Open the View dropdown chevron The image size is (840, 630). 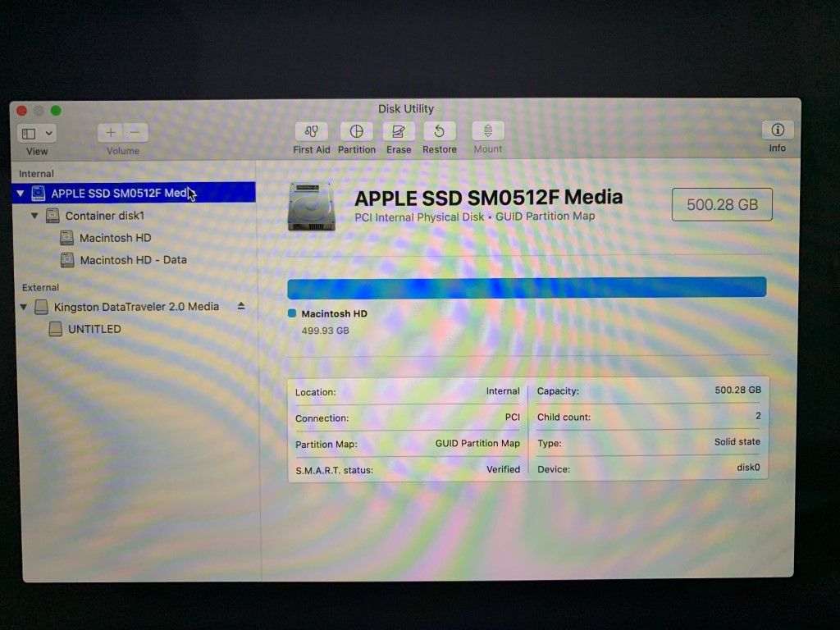click(x=48, y=134)
